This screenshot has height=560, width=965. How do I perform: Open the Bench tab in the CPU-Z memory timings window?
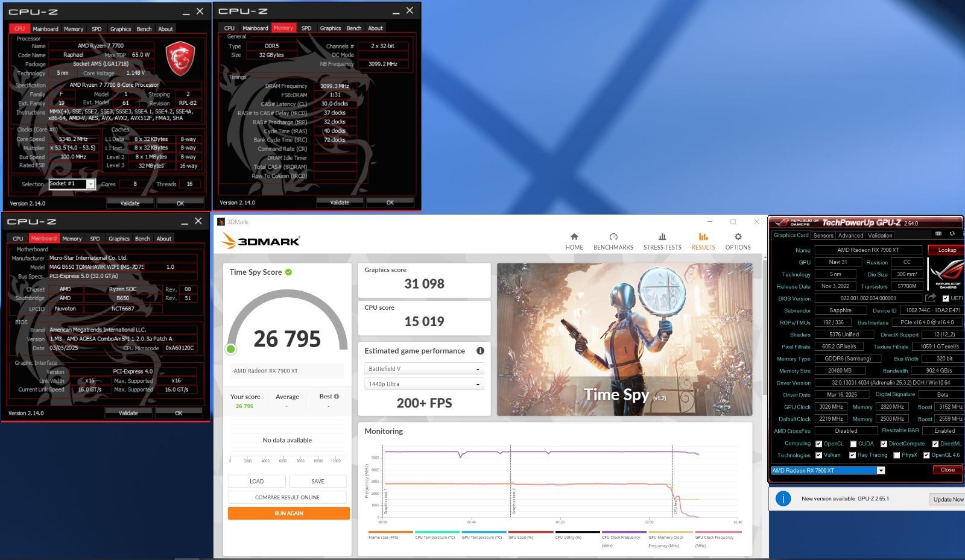[x=354, y=28]
